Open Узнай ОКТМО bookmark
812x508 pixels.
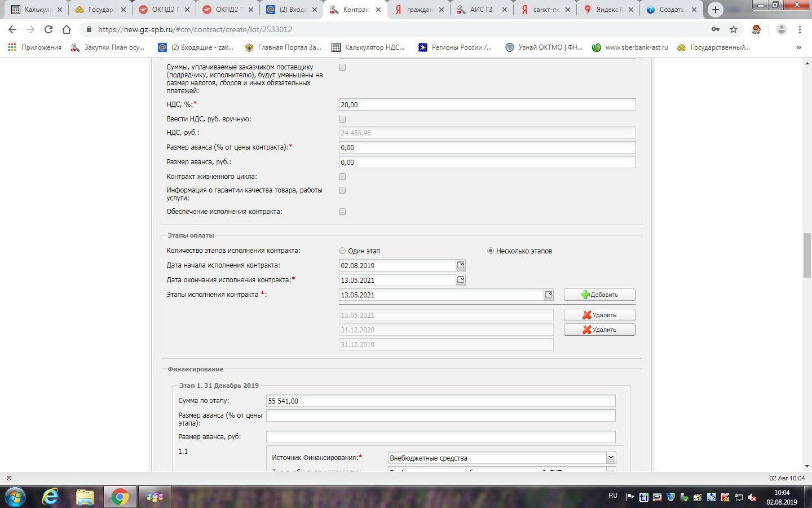[544, 47]
